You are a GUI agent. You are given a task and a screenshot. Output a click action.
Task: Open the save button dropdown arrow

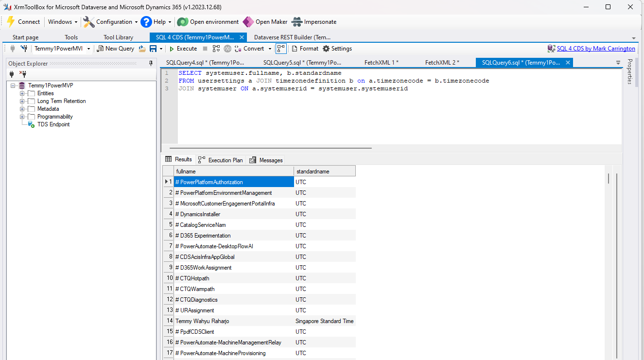pos(161,49)
